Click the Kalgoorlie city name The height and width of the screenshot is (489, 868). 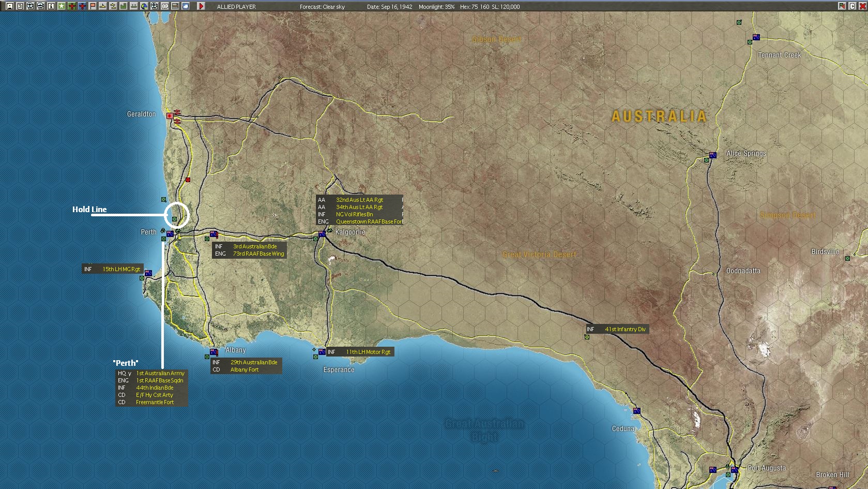(x=350, y=232)
